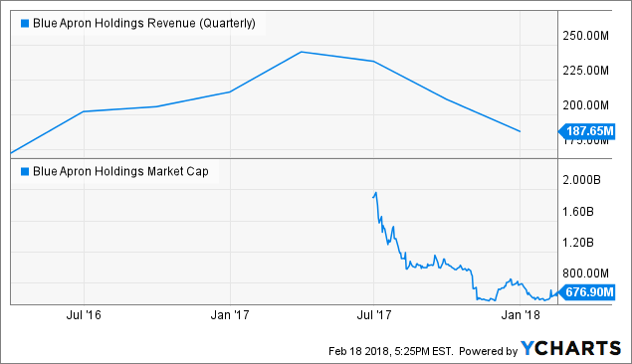Viewport: 632px width, 364px height.
Task: Click the Jan '18 date label
Action: click(521, 315)
